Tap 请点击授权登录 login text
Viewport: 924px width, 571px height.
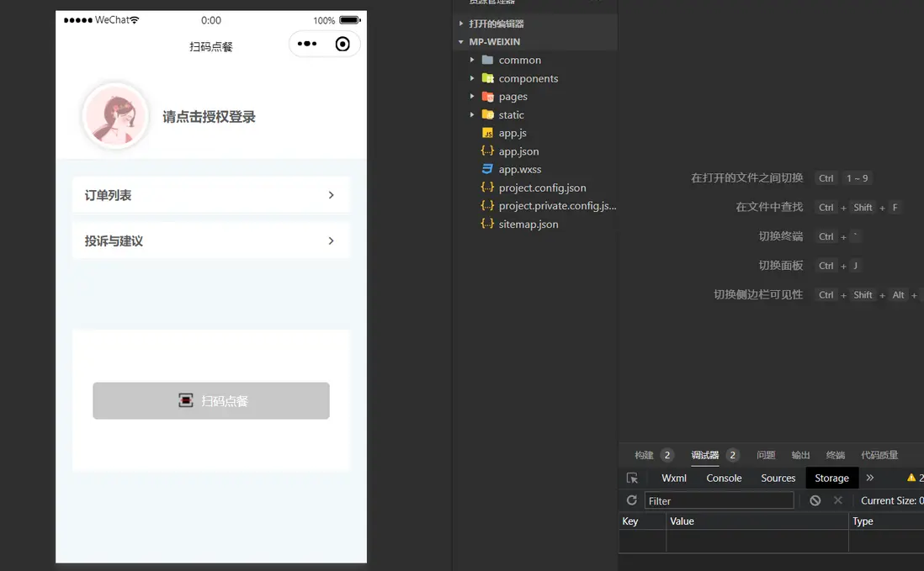click(209, 117)
